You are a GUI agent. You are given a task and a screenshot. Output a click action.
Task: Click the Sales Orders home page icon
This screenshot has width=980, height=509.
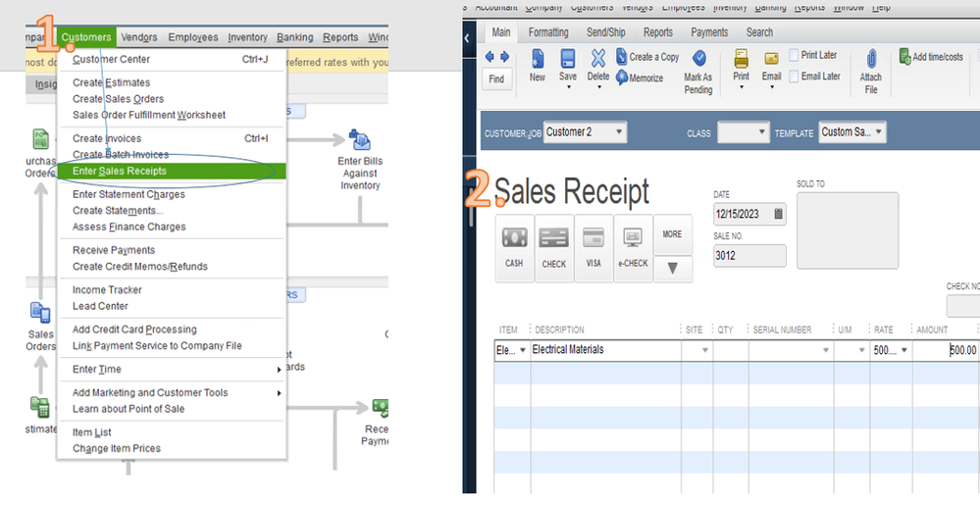click(x=40, y=312)
